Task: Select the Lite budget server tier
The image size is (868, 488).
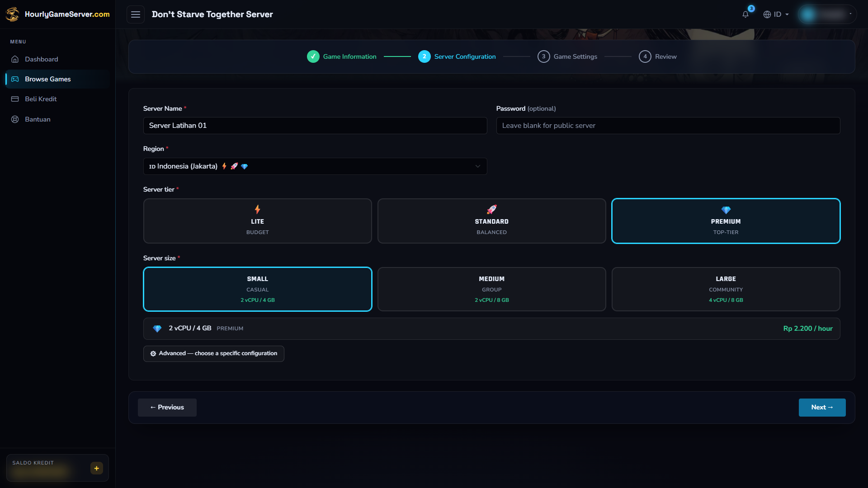Action: pos(258,221)
